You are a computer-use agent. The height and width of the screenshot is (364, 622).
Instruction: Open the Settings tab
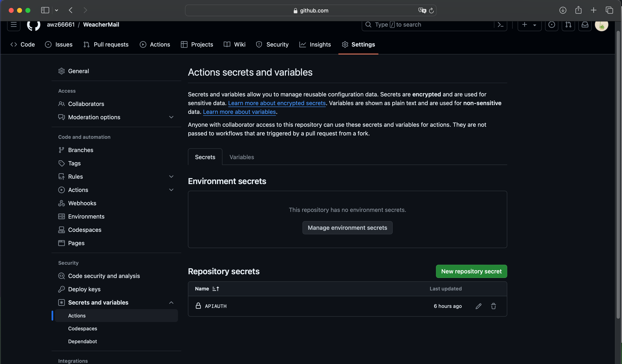tap(358, 44)
